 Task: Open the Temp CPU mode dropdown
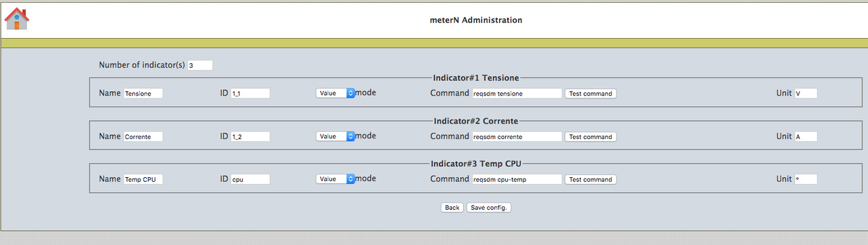coord(336,179)
